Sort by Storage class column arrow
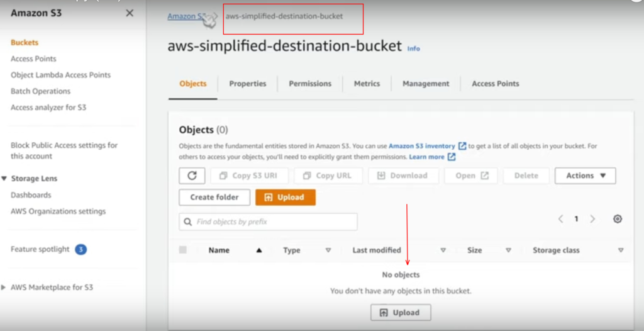 point(621,250)
